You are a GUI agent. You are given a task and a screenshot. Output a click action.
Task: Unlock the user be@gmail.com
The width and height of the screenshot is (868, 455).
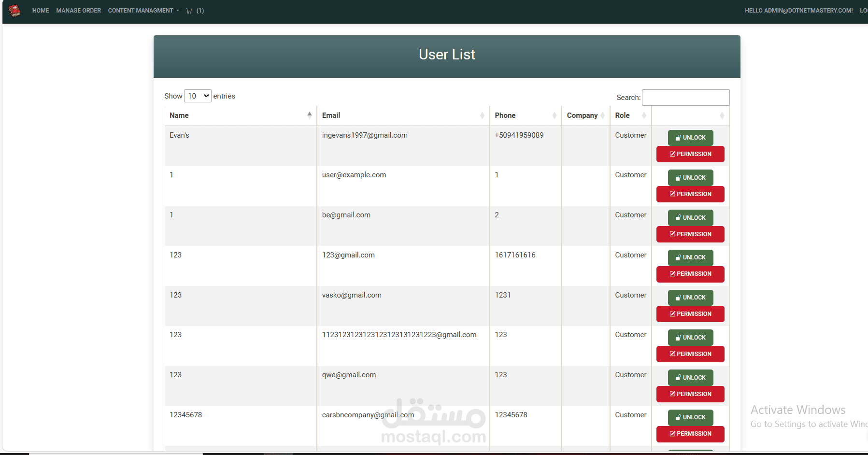coord(691,218)
